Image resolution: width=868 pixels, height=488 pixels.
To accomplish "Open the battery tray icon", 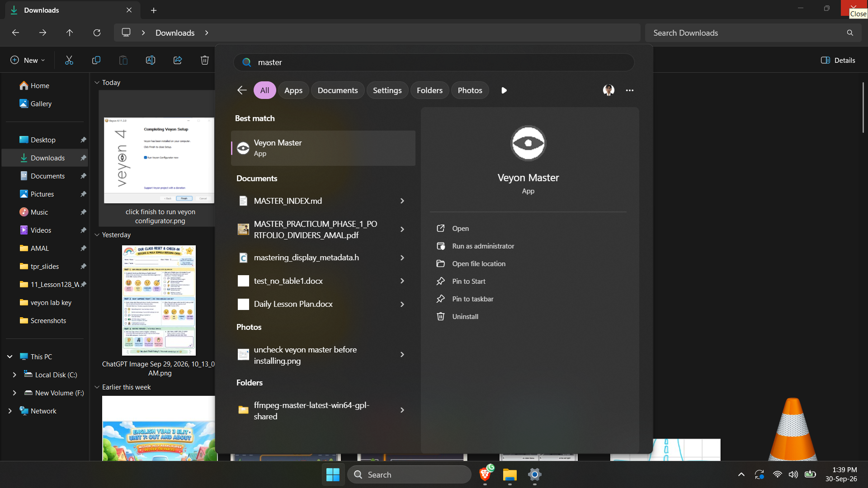I will [x=810, y=474].
